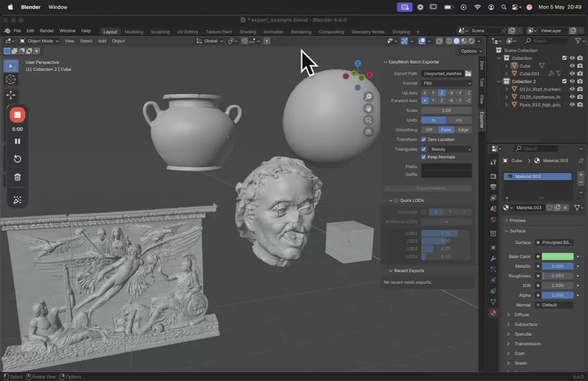The width and height of the screenshot is (588, 381).
Task: Duplicate Material.003 with new-material icon
Action: pos(558,207)
